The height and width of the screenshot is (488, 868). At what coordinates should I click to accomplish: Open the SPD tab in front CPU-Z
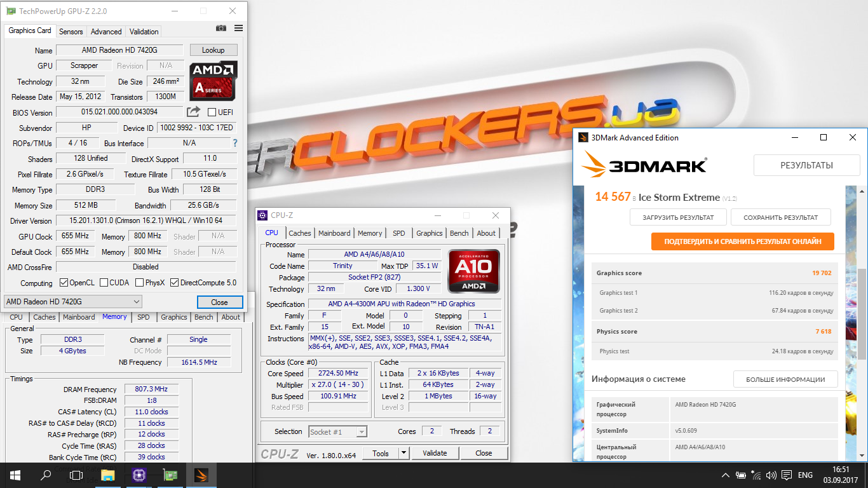[399, 233]
